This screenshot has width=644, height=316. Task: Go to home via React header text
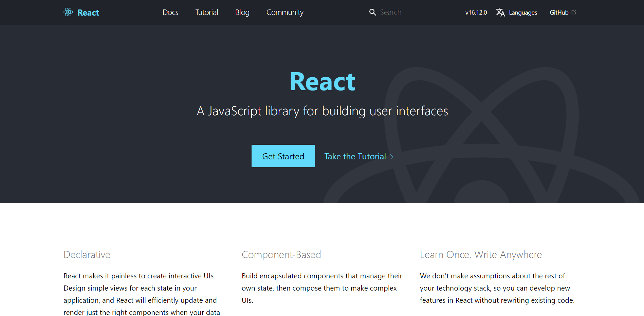coord(88,13)
